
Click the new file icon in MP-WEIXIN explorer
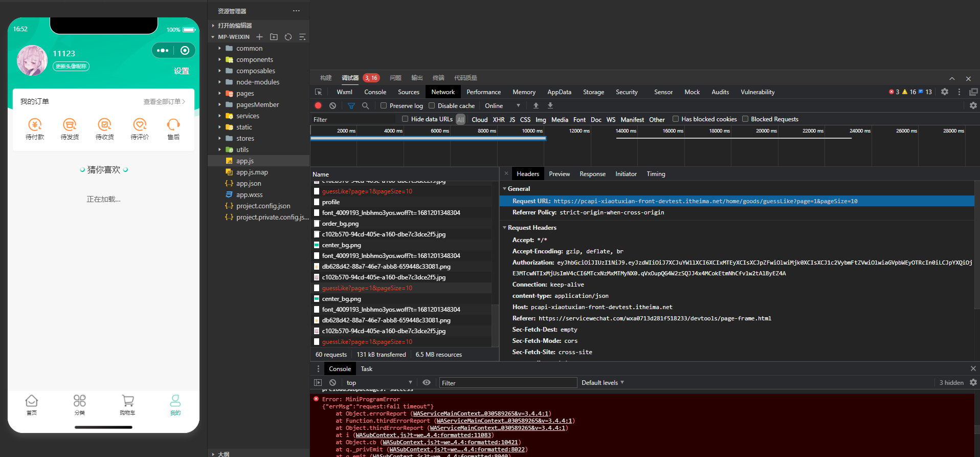point(259,37)
